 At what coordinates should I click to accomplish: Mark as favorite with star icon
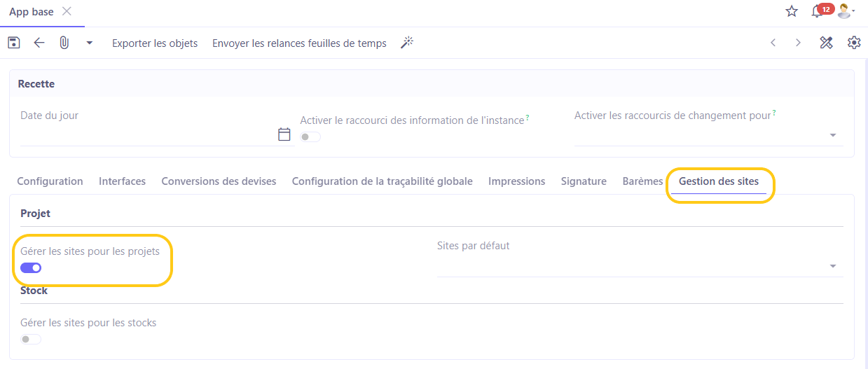click(792, 11)
